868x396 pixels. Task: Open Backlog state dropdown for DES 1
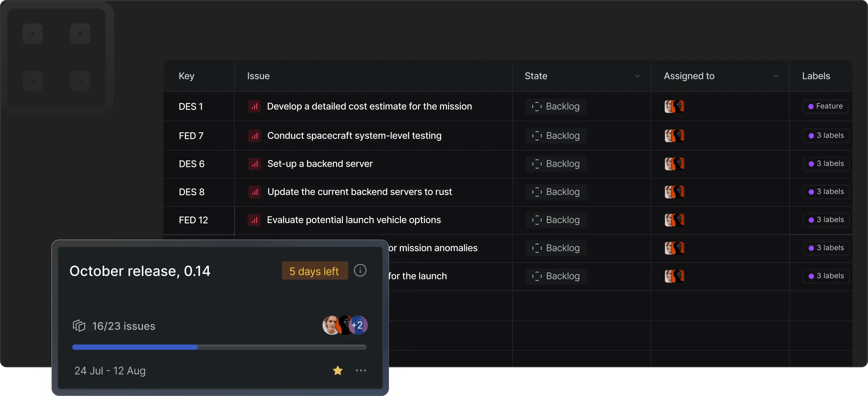click(x=556, y=107)
